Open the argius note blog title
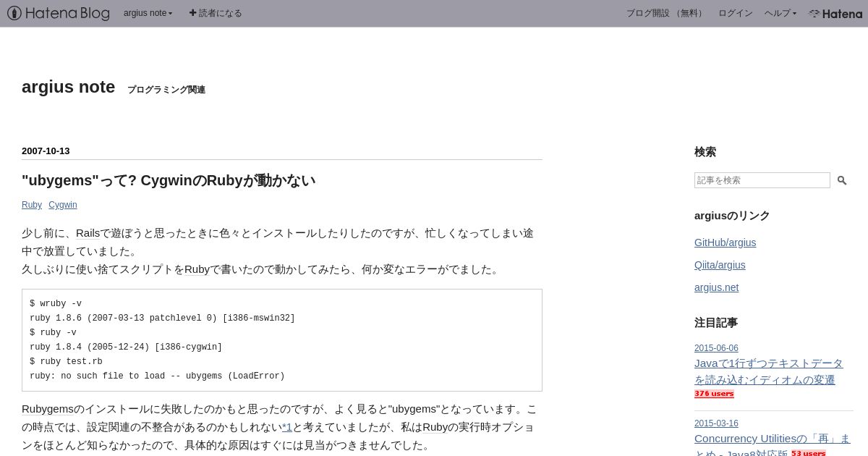Viewport: 868px width, 456px height. click(68, 87)
